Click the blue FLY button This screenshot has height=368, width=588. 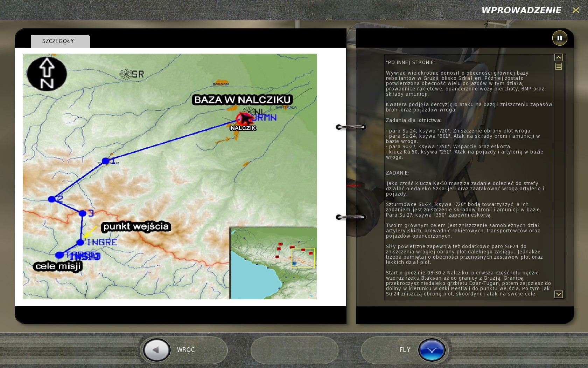tap(431, 349)
